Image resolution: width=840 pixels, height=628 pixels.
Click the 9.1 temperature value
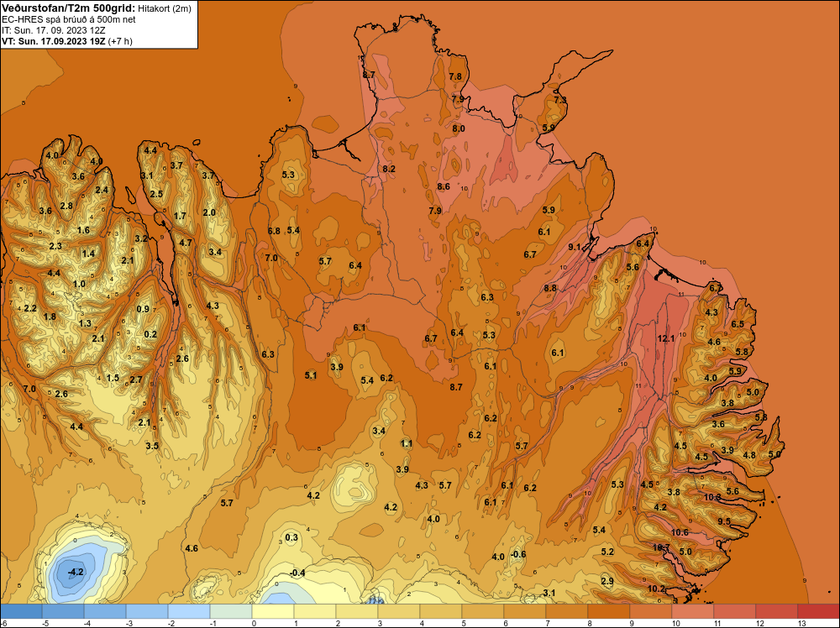point(575,247)
